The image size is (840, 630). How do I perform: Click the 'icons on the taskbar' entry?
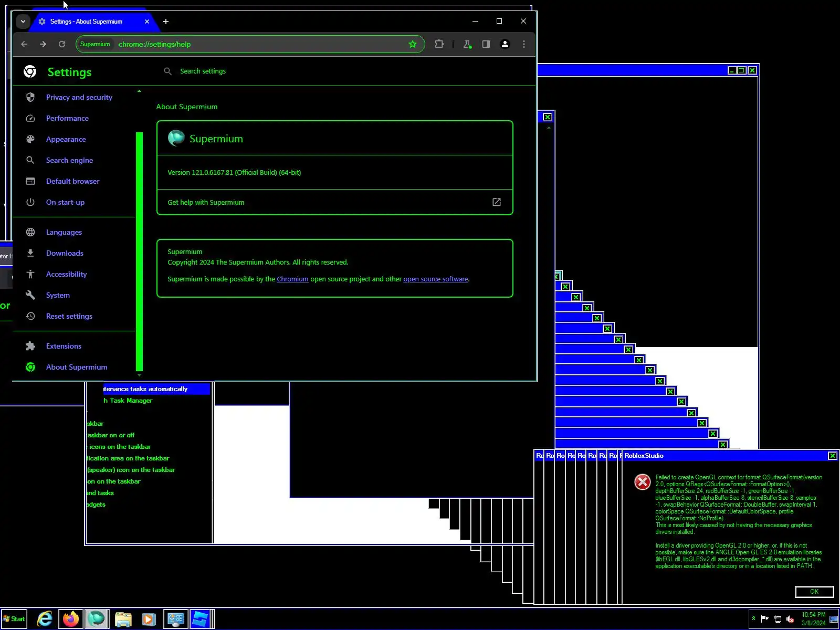[x=120, y=447]
